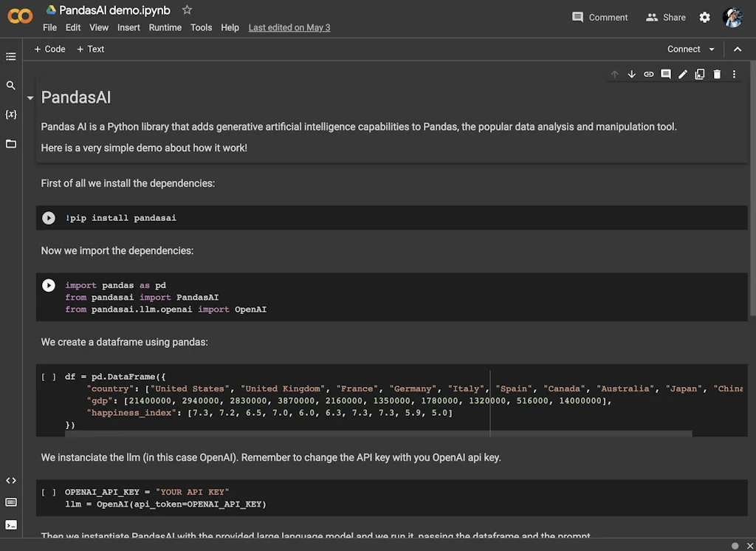Delete the current cell with the trash icon
The height and width of the screenshot is (551, 756).
click(716, 74)
